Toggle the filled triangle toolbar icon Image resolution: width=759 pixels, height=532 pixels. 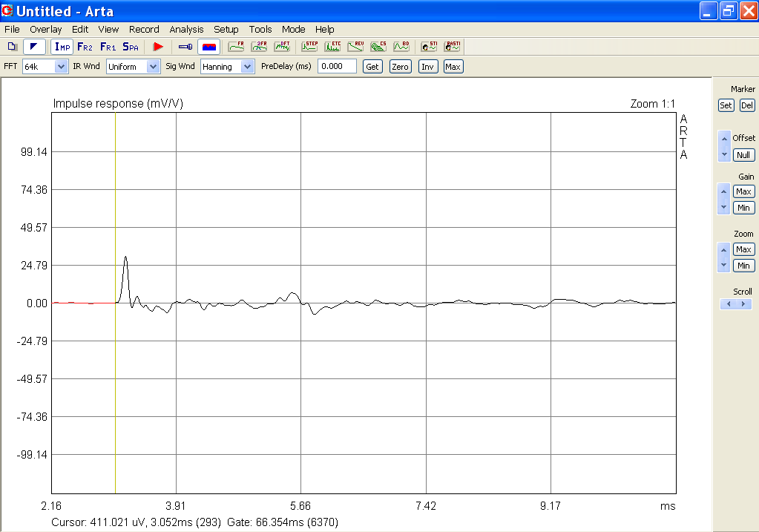34,47
